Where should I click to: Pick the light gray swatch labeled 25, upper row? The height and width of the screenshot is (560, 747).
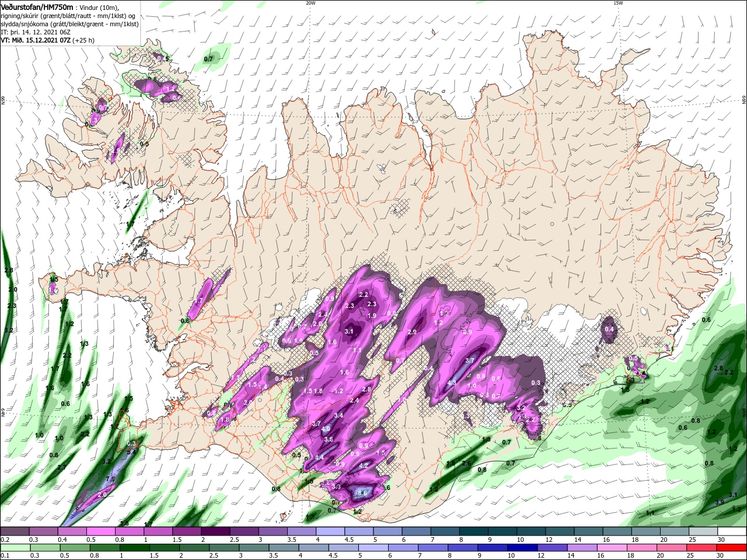click(703, 531)
